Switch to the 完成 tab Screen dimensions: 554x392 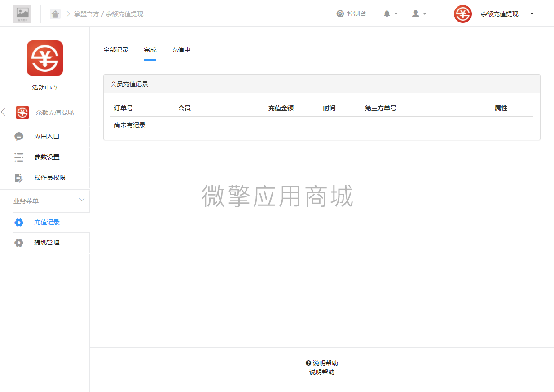(150, 50)
